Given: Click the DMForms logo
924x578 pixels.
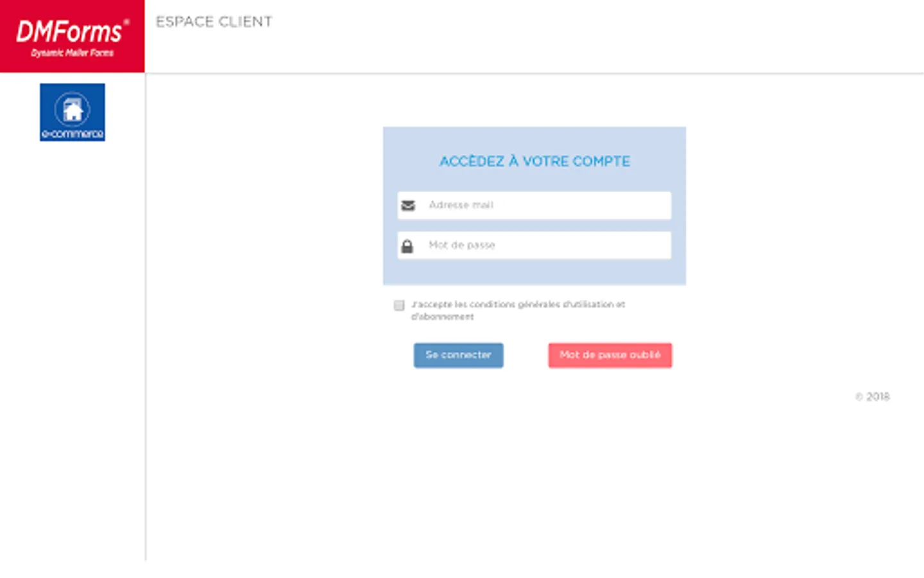Looking at the screenshot, I should click(x=72, y=36).
